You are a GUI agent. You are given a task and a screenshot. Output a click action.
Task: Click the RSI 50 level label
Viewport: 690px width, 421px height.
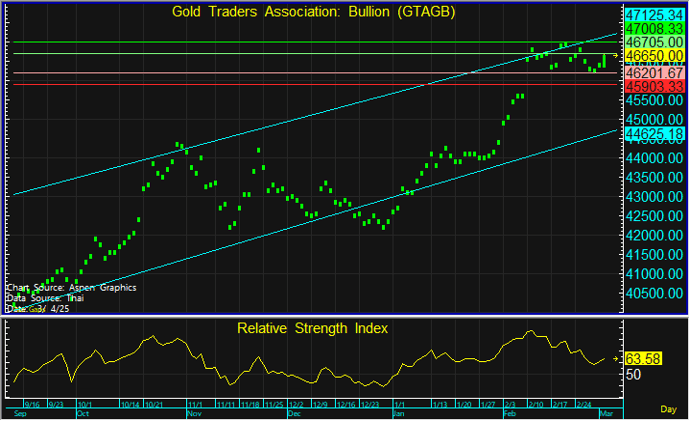(x=633, y=374)
